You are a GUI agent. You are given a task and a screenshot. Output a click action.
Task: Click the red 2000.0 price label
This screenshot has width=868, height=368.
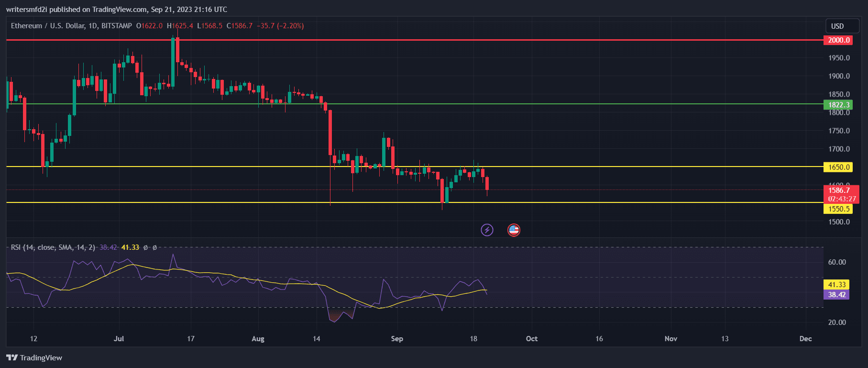839,40
